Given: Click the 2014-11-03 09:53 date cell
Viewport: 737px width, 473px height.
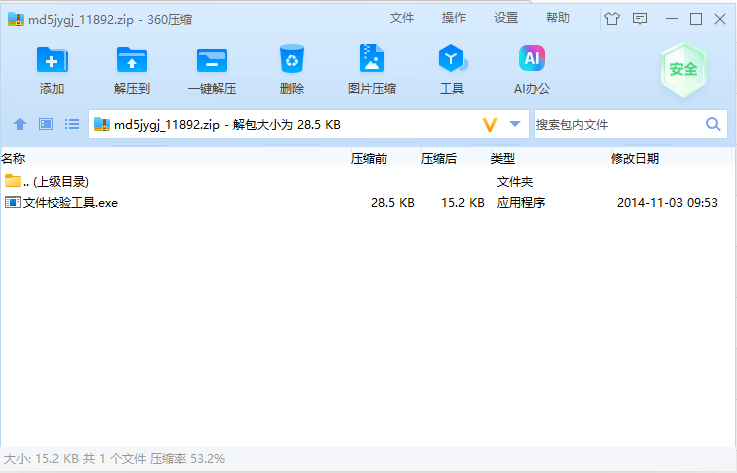Looking at the screenshot, I should pyautogui.click(x=667, y=203).
